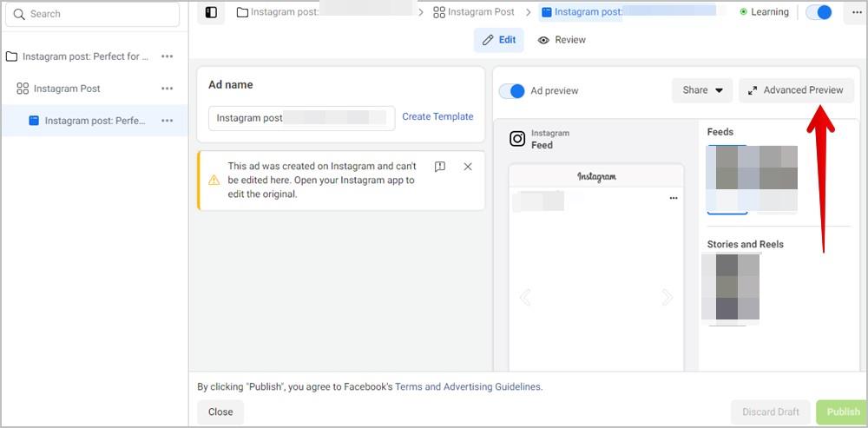Switch to the Edit tab
868x428 pixels.
coord(499,40)
